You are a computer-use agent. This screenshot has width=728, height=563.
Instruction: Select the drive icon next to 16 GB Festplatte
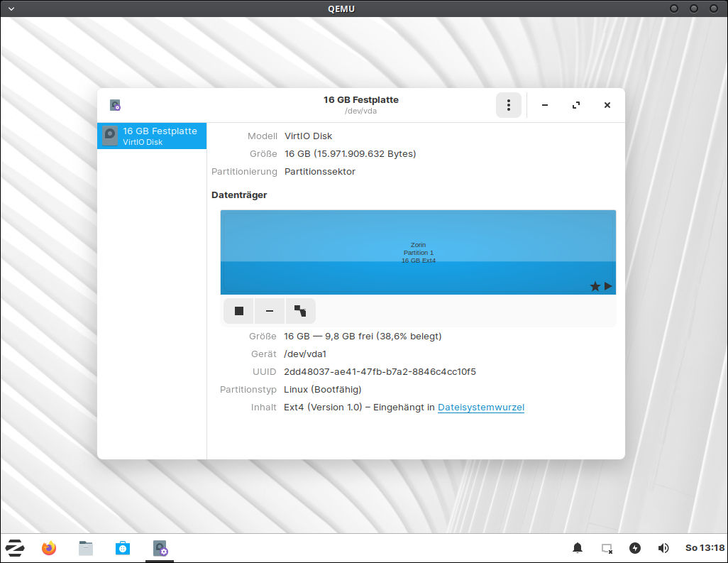109,136
